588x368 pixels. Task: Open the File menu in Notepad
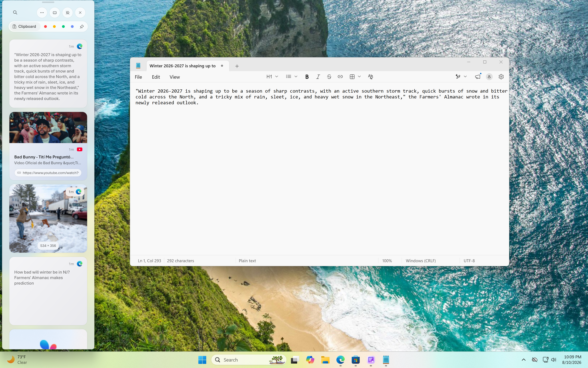[138, 77]
